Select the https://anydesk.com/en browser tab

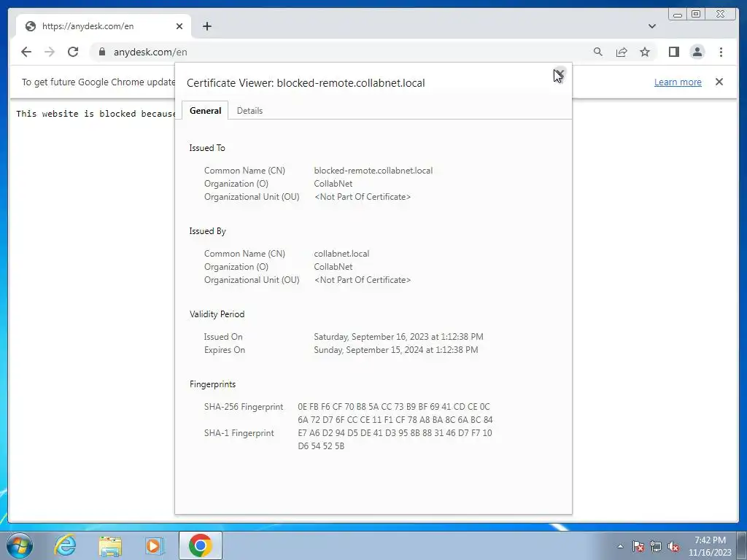click(104, 26)
